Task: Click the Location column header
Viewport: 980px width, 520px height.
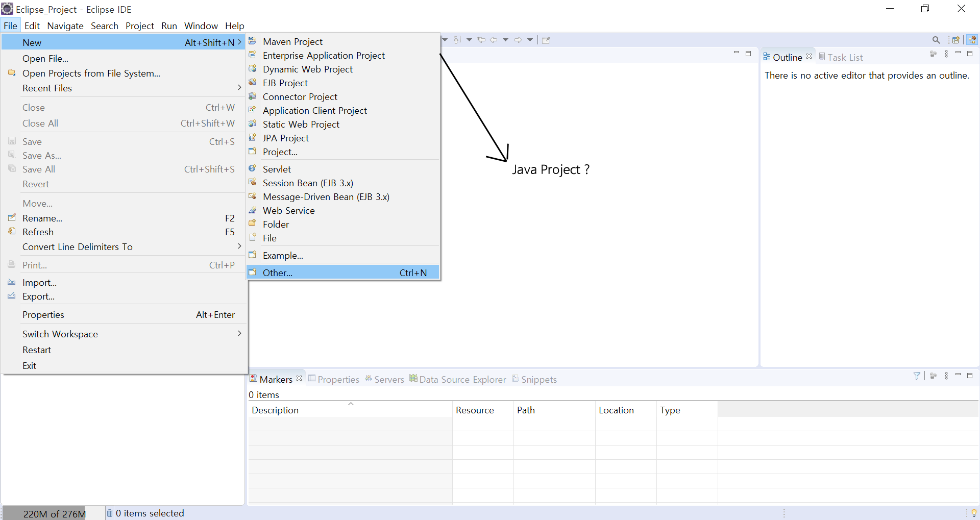Action: tap(626, 410)
